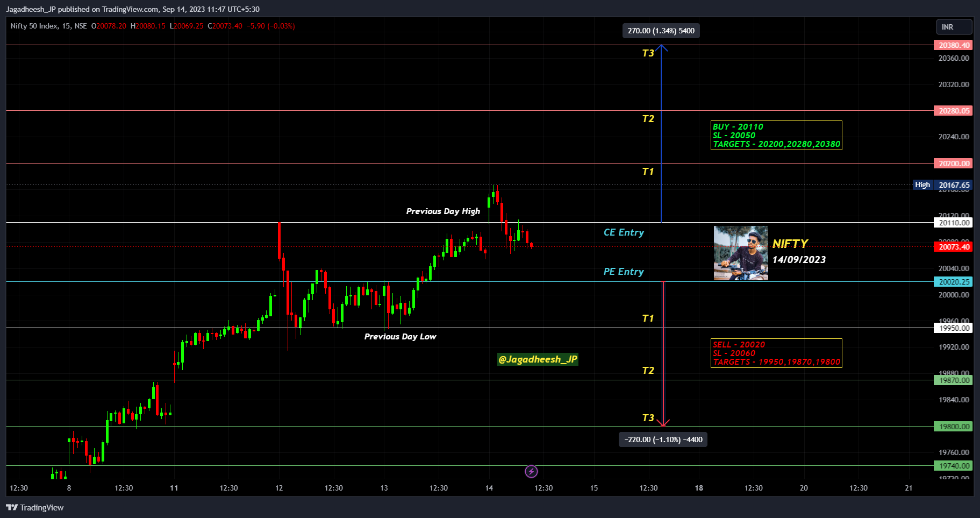980x518 pixels.
Task: Click the current price 20073.40 label
Action: point(954,247)
